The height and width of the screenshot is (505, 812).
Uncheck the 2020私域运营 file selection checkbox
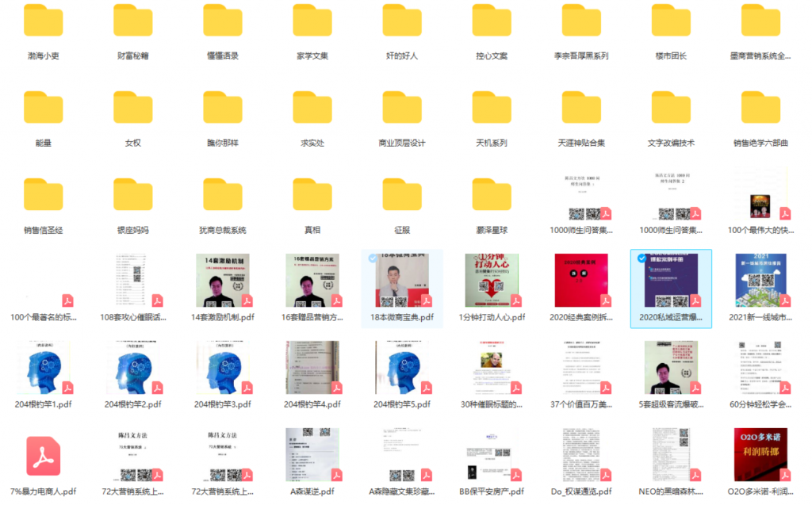point(642,258)
